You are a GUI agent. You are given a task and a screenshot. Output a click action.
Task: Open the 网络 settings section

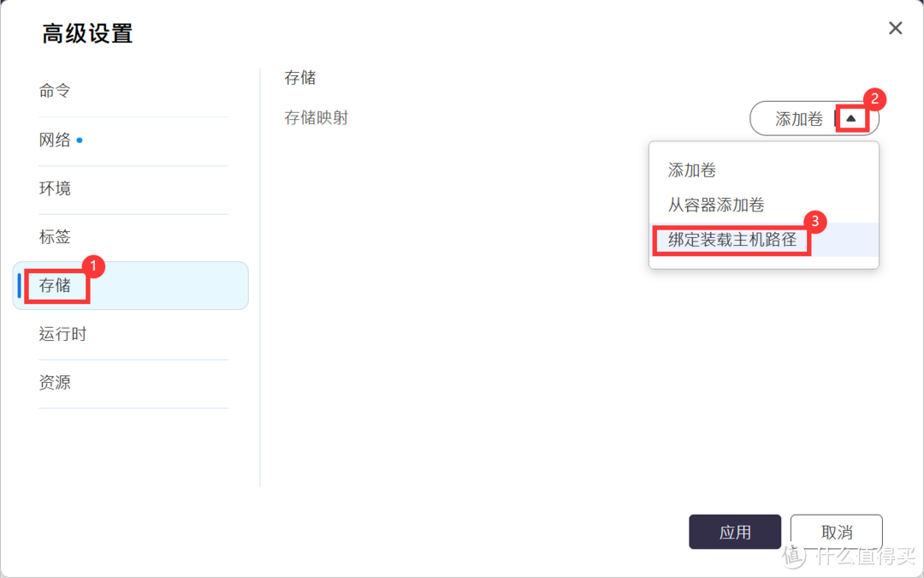click(57, 140)
